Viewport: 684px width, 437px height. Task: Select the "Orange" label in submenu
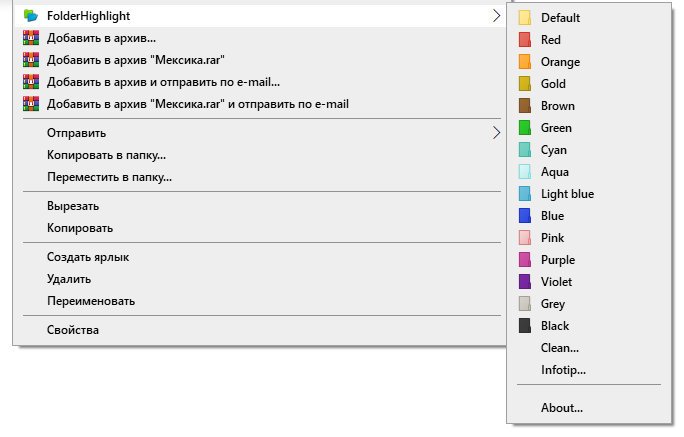click(x=560, y=62)
